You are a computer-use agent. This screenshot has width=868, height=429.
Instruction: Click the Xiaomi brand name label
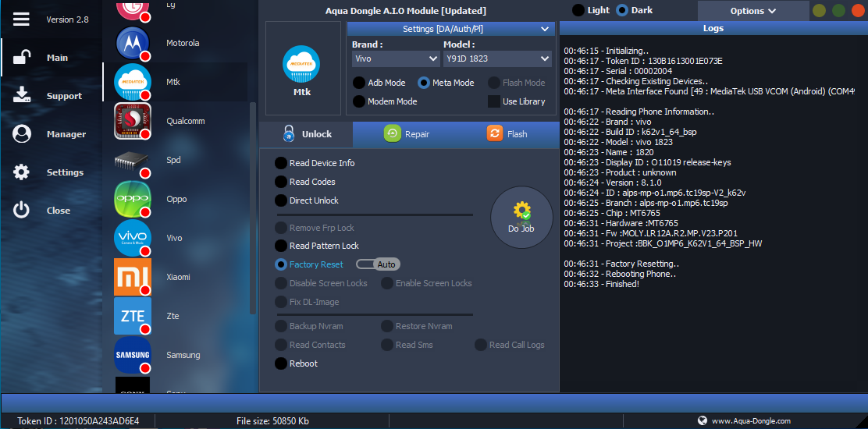click(x=178, y=277)
